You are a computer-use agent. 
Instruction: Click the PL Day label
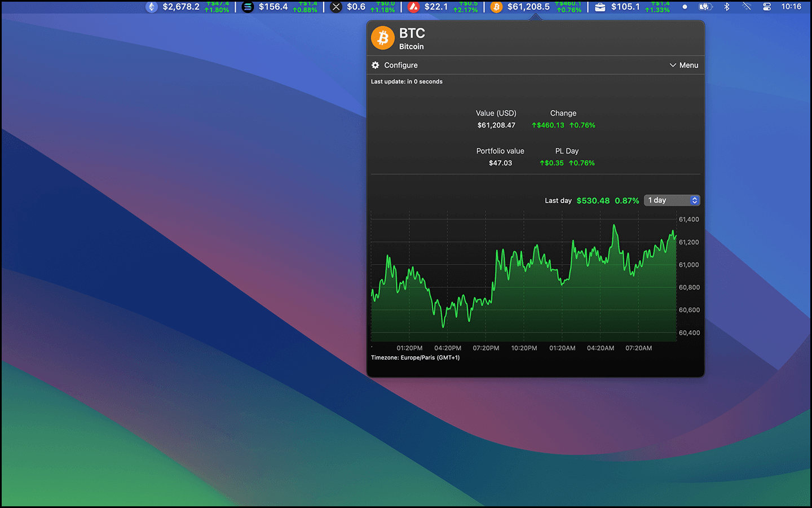[x=567, y=151]
